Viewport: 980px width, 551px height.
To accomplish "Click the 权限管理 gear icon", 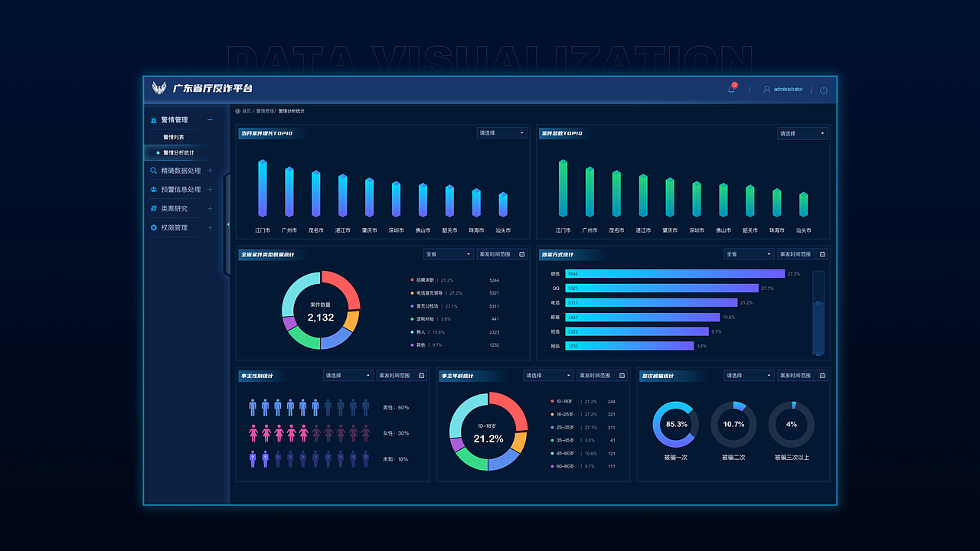I will click(154, 227).
